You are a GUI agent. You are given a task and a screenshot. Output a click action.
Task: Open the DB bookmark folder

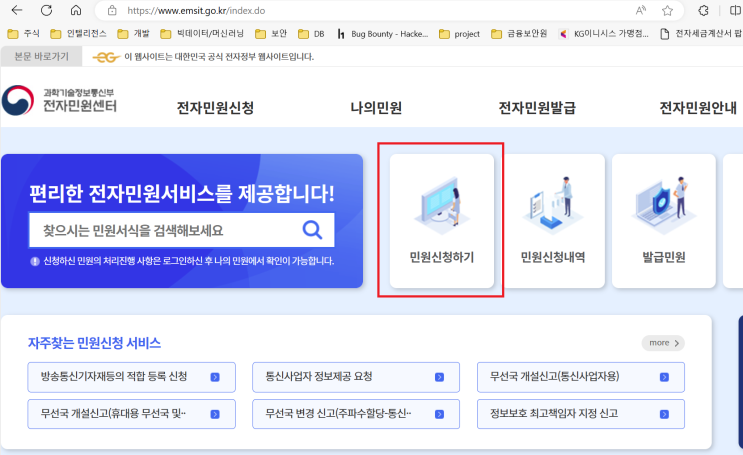(311, 34)
